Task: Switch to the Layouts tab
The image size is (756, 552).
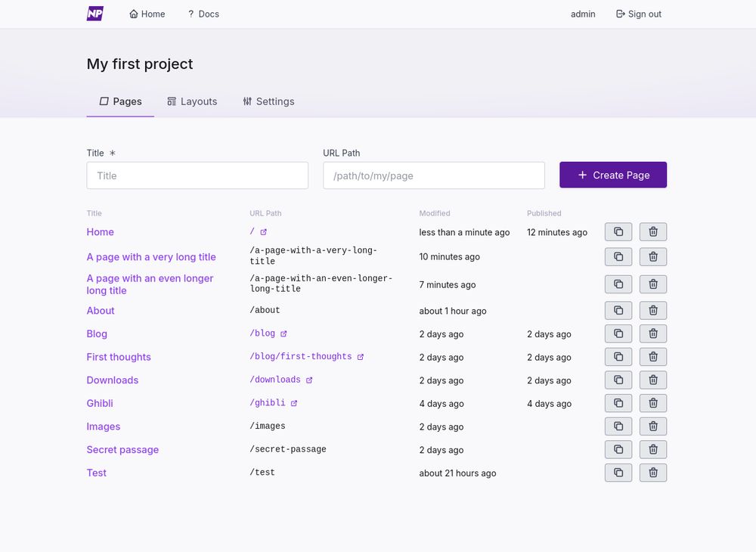Action: [192, 101]
